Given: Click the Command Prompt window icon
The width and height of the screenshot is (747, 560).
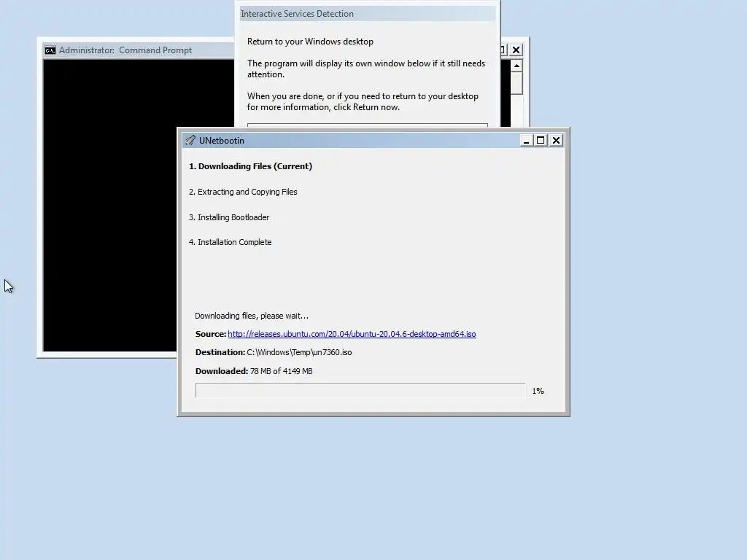Looking at the screenshot, I should tap(50, 50).
